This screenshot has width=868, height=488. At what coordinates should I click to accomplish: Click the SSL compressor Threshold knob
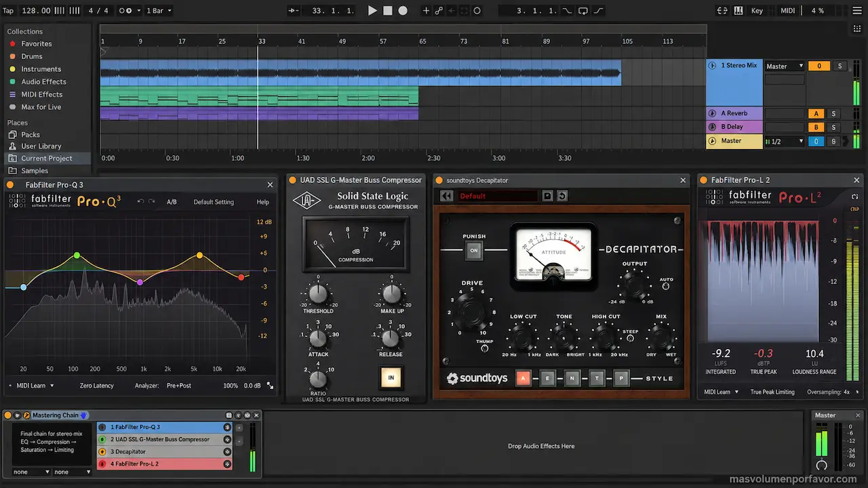coord(318,293)
